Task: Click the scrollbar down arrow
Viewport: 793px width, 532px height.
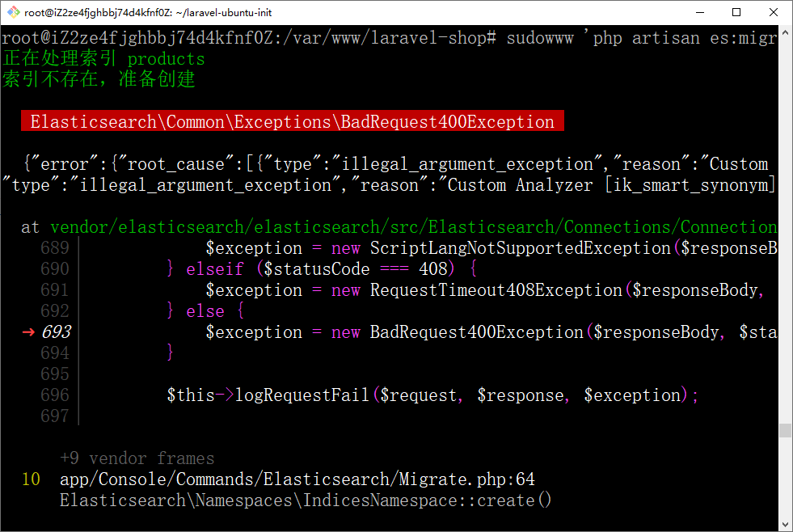Action: coord(786,525)
